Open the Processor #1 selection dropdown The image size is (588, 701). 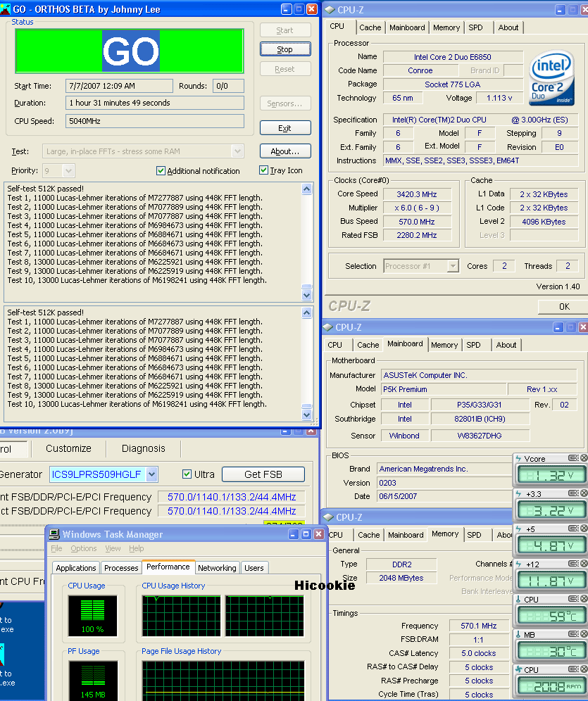click(453, 266)
